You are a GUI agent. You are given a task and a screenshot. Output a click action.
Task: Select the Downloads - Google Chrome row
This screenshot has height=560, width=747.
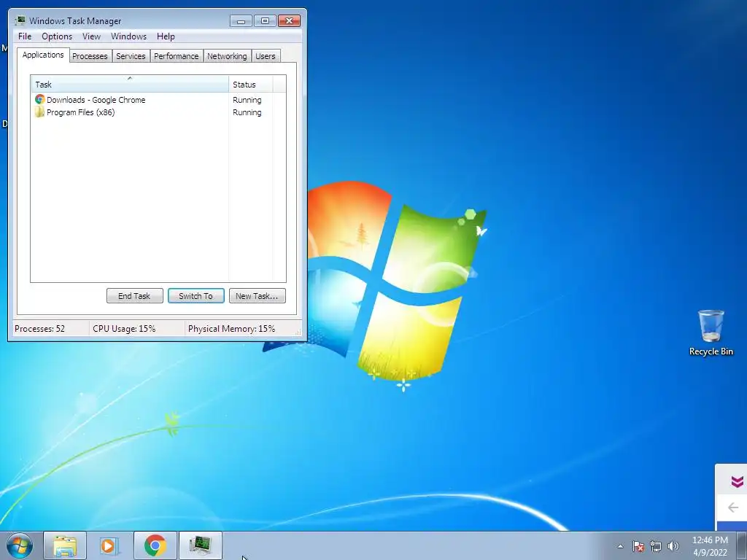tap(158, 99)
